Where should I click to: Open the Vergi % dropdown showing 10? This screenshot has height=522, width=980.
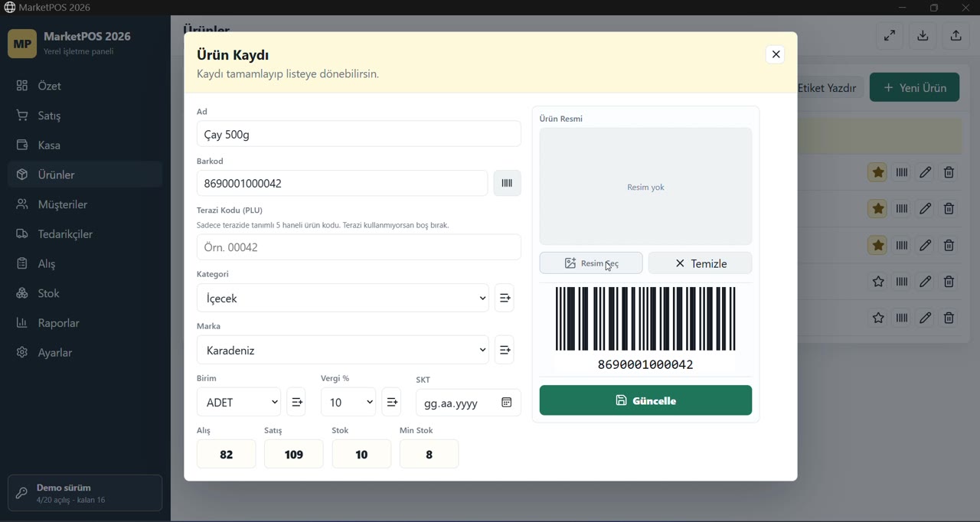click(348, 402)
